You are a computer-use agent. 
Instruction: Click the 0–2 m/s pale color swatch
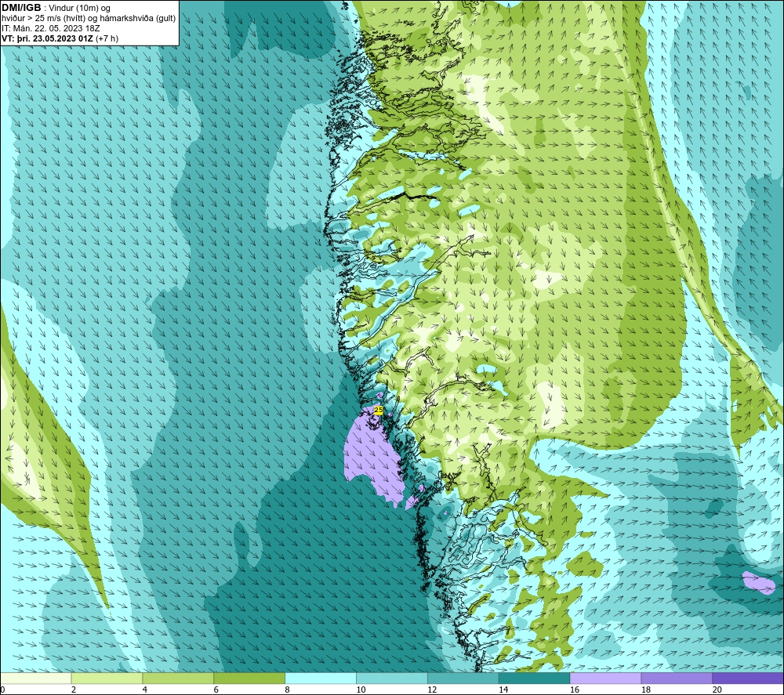(x=36, y=678)
